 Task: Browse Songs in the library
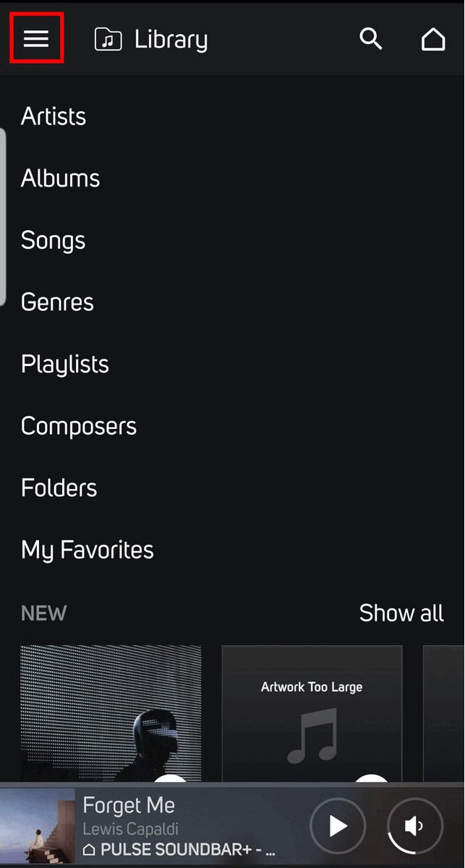(x=52, y=240)
